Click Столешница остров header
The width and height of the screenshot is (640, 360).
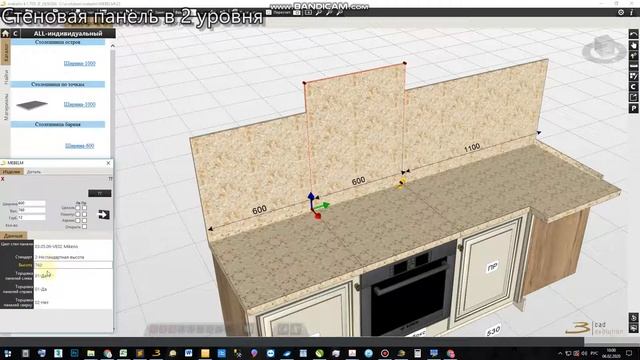click(58, 42)
